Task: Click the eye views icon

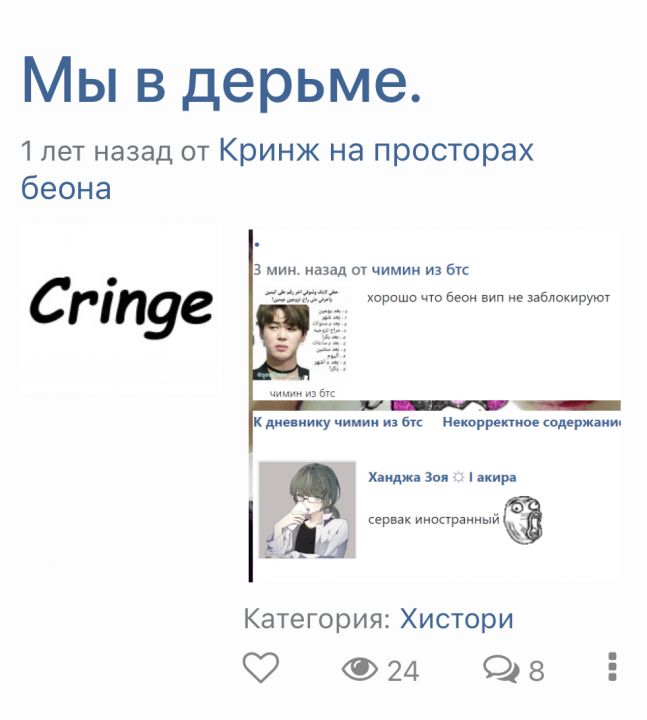Action: click(x=360, y=669)
